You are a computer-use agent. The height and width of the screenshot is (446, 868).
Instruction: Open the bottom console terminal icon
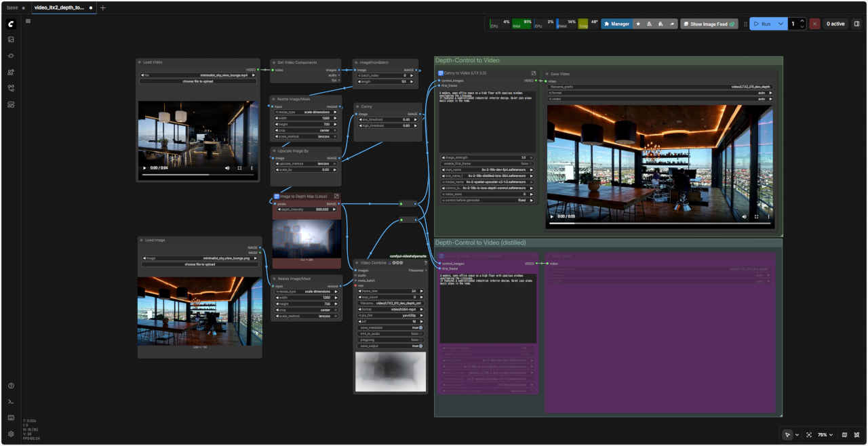[x=11, y=402]
